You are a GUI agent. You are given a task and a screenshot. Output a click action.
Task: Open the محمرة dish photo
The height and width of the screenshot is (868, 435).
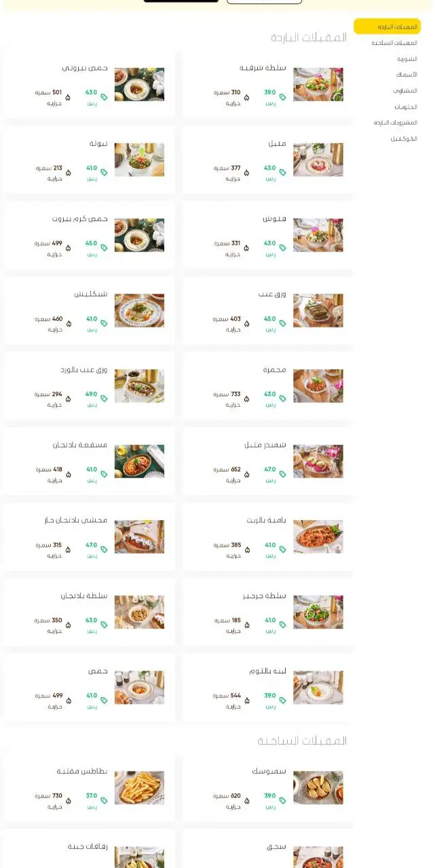click(x=318, y=386)
